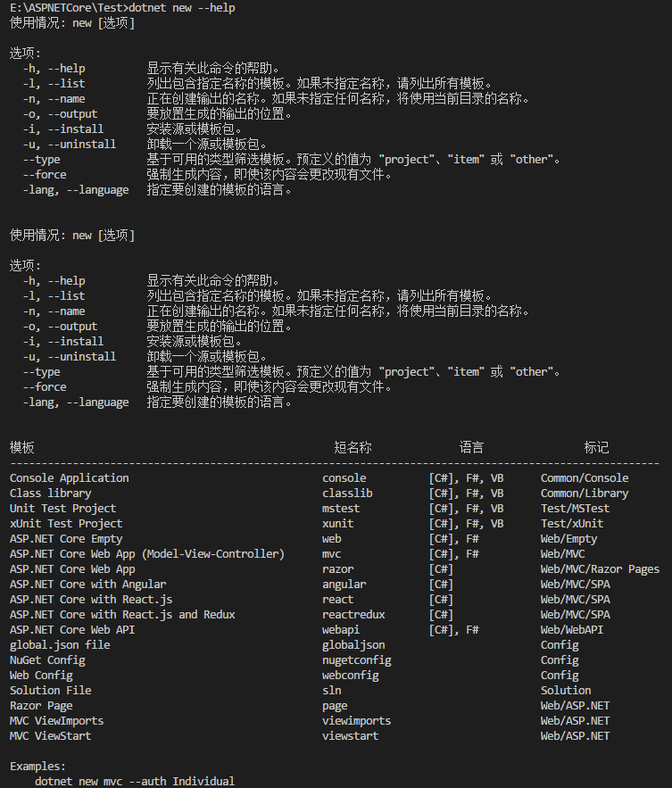Click 'NuGet Config' template name
The image size is (672, 788).
(x=47, y=659)
